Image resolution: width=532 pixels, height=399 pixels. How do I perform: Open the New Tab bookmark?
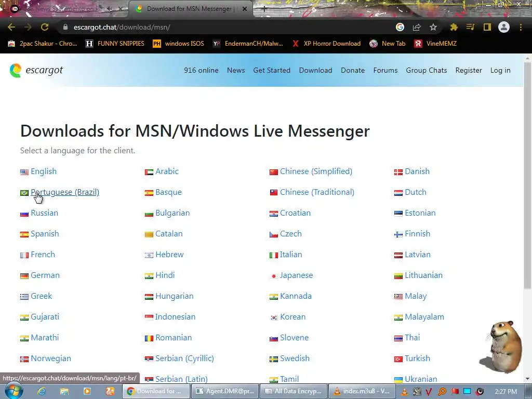[x=388, y=44]
